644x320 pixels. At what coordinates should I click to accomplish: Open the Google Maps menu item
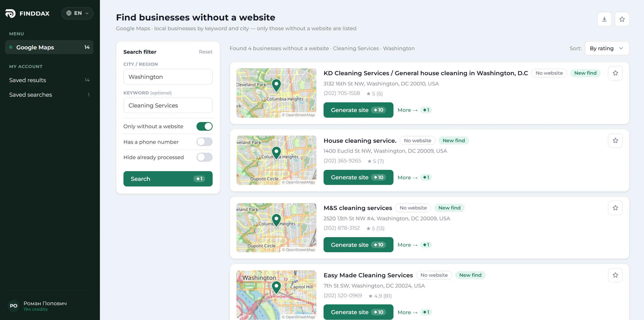click(x=49, y=47)
